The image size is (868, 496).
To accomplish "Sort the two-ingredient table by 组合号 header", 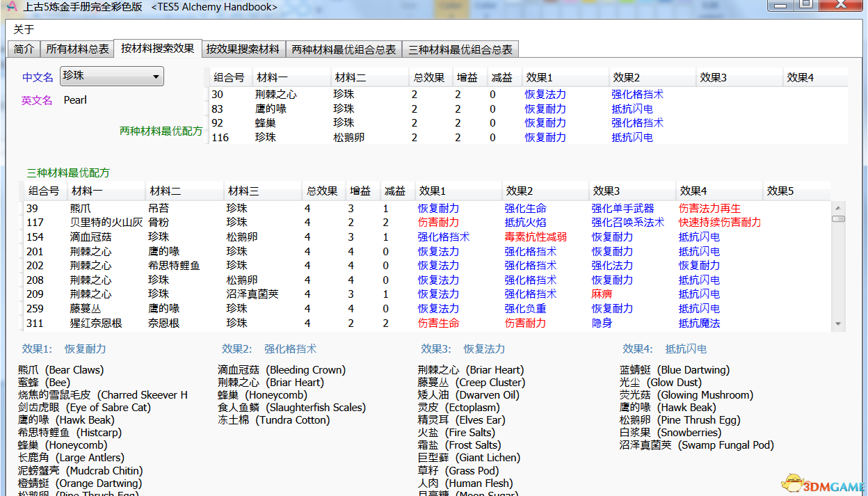I will 230,78.
